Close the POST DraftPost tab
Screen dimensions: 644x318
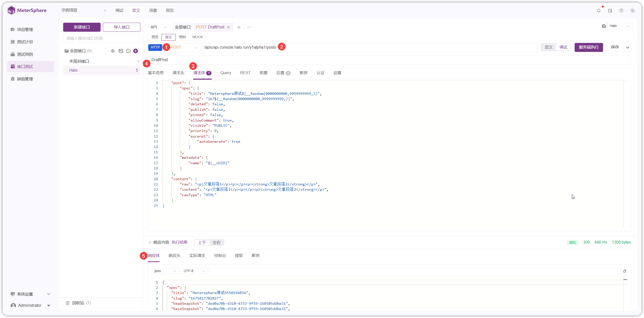[228, 27]
